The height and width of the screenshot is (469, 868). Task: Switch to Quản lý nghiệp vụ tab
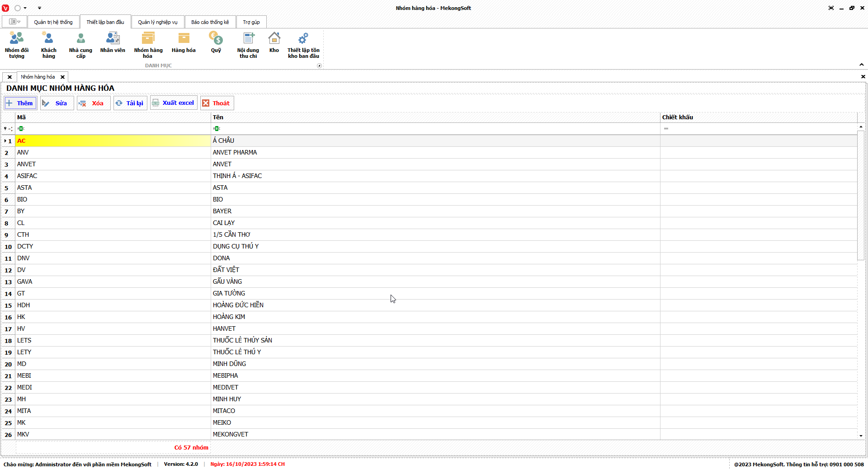click(x=157, y=22)
